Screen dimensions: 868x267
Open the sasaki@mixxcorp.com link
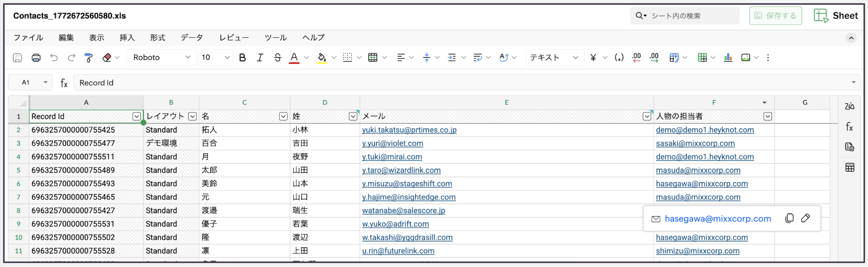coord(695,143)
